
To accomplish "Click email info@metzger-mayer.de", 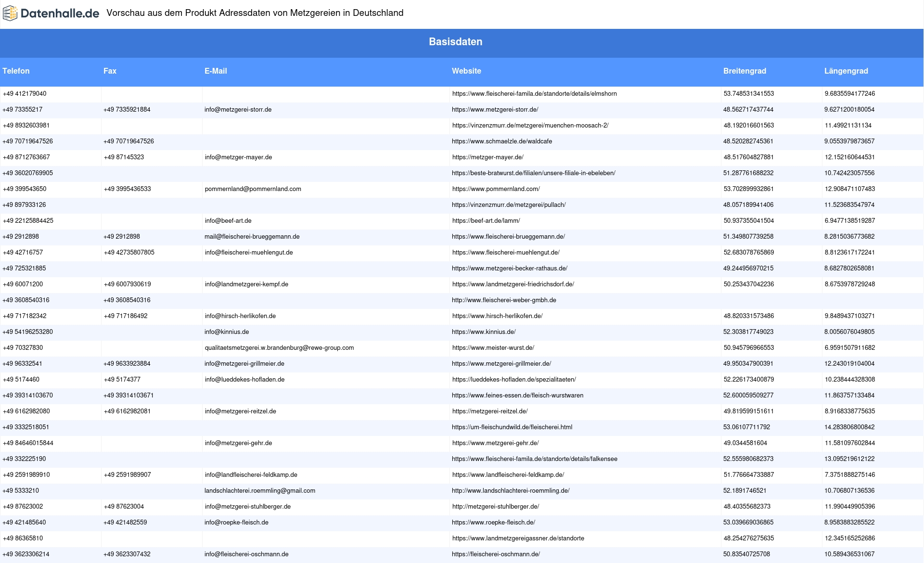I will 238,157.
